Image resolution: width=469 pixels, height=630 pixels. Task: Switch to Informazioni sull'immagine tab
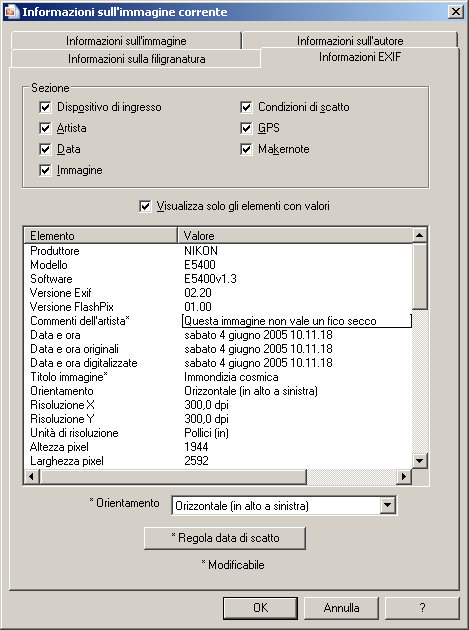[x=126, y=41]
